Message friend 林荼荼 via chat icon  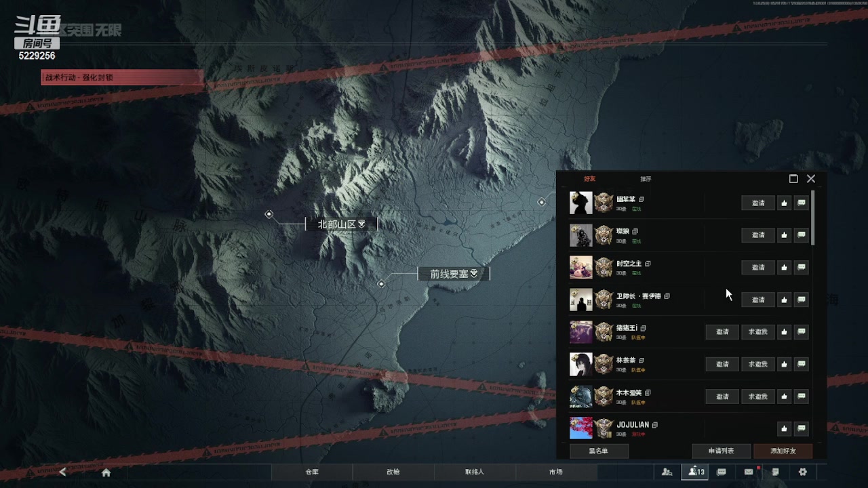point(802,364)
